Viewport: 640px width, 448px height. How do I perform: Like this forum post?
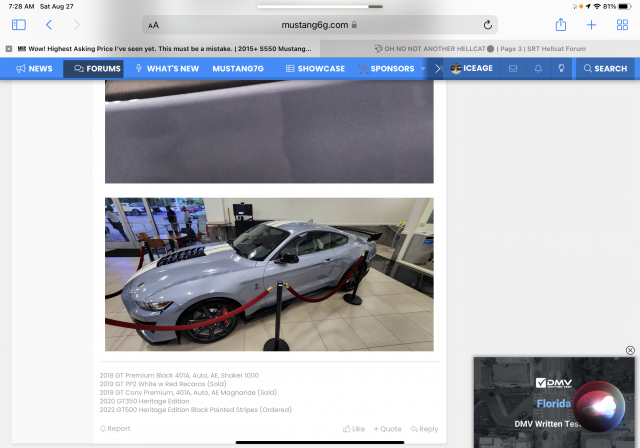[354, 429]
